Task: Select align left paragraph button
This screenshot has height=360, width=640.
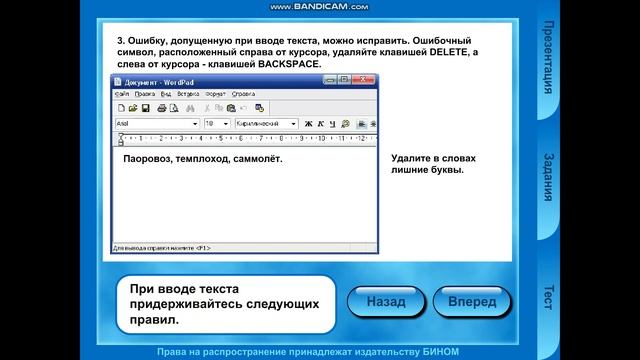Action: [361, 124]
